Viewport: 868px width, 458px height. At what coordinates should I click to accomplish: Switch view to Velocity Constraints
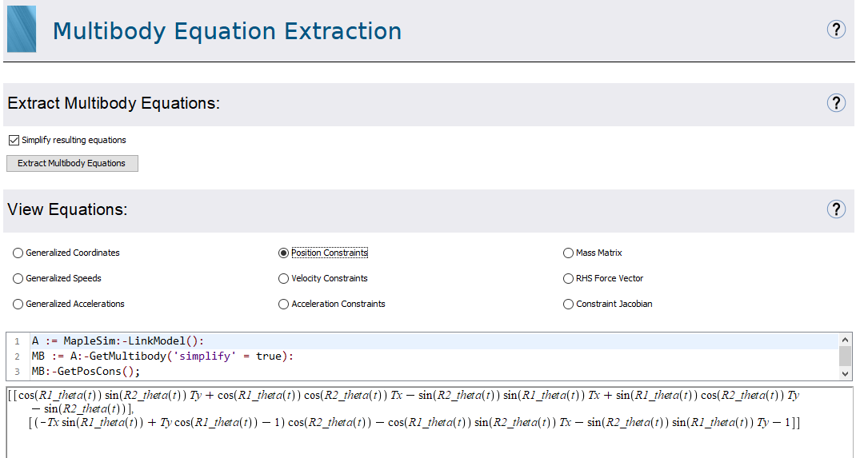[283, 278]
